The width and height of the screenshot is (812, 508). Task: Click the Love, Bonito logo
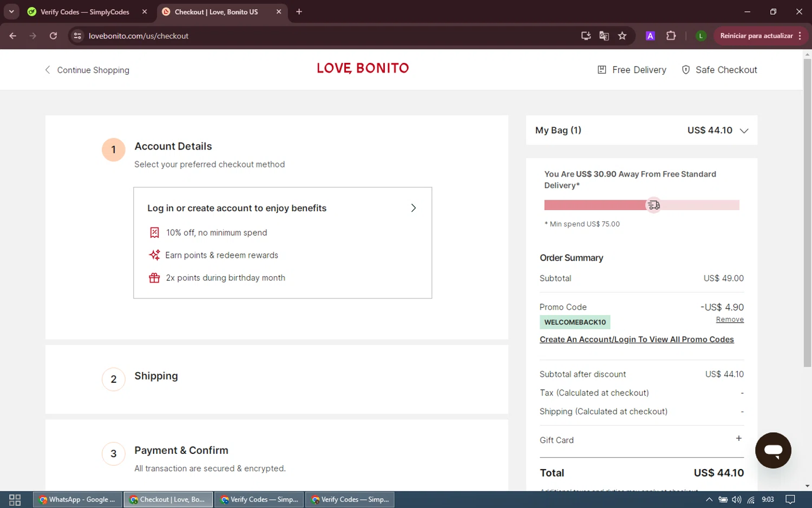(363, 68)
